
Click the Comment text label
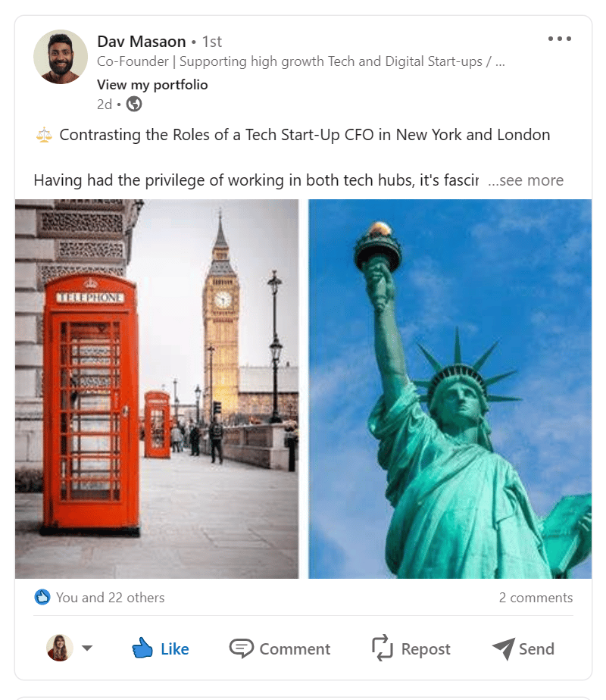click(295, 648)
